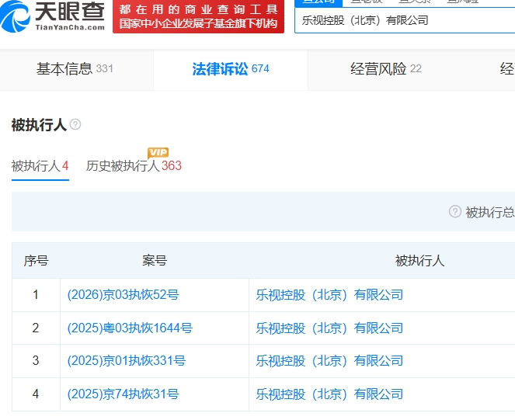This screenshot has height=420, width=515.
Task: Click the help icon beside 被执行人 heading
Action: (75, 124)
